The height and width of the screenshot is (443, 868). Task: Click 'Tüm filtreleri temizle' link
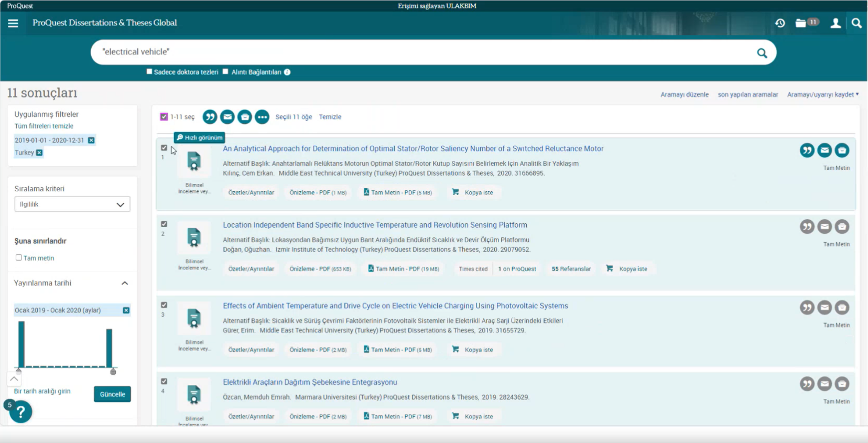click(x=44, y=126)
